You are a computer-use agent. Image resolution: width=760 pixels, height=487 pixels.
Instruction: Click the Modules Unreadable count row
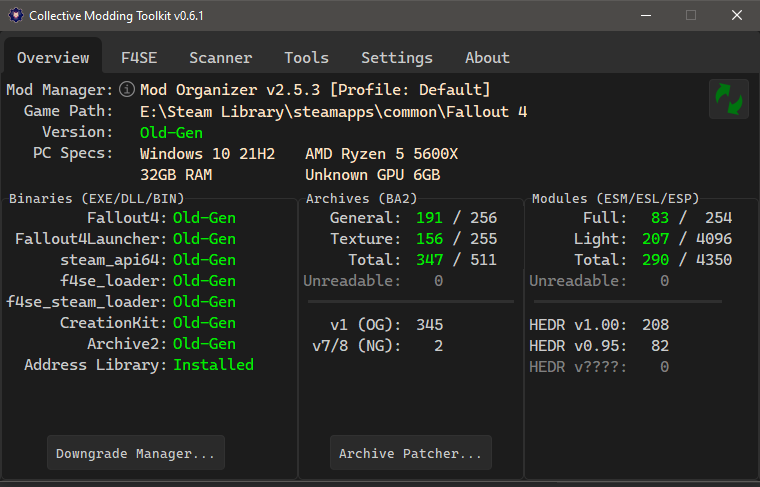point(599,281)
